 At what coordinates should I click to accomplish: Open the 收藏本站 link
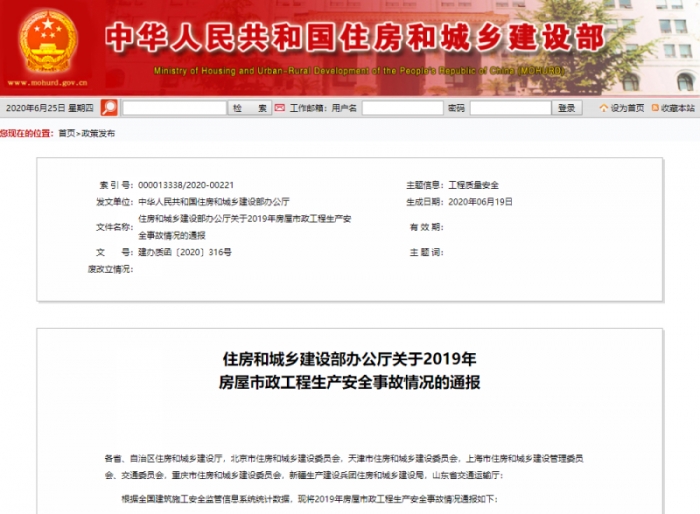pyautogui.click(x=677, y=108)
